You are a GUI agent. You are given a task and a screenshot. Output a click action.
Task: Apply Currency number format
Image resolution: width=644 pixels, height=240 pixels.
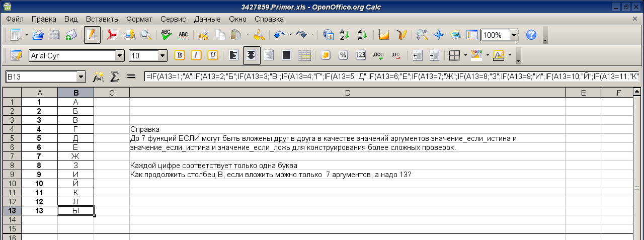click(x=326, y=55)
